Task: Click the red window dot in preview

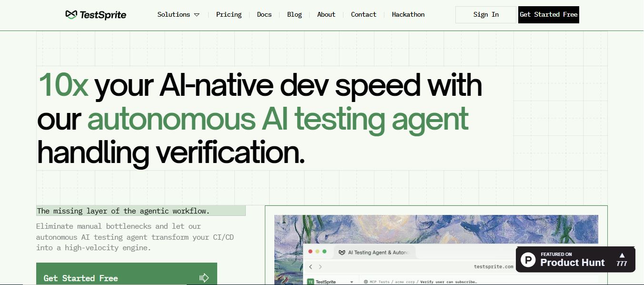Action: 310,251
